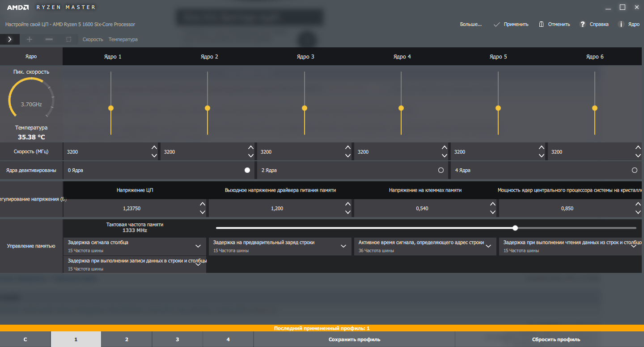
Task: Click the Отменить trash icon button
Action: 541,24
